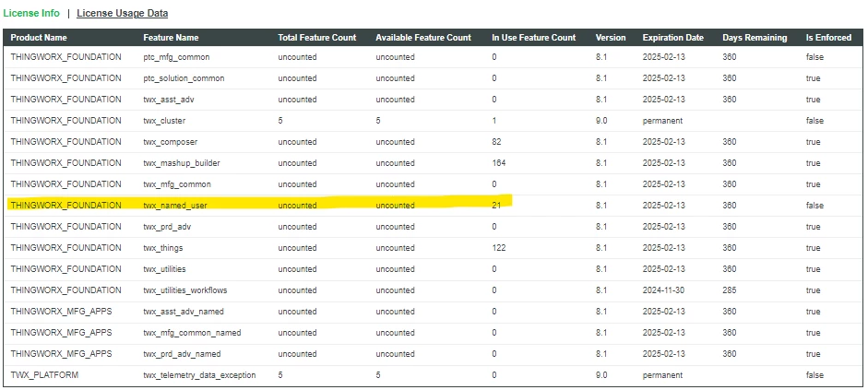The image size is (868, 390).
Task: Click in-use count 122 for twx_things
Action: coord(499,248)
